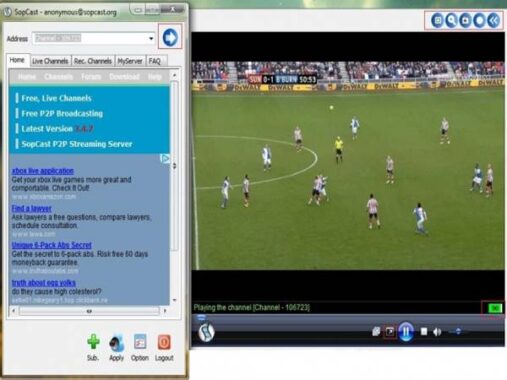Click the Forum link in web navigation

click(91, 77)
